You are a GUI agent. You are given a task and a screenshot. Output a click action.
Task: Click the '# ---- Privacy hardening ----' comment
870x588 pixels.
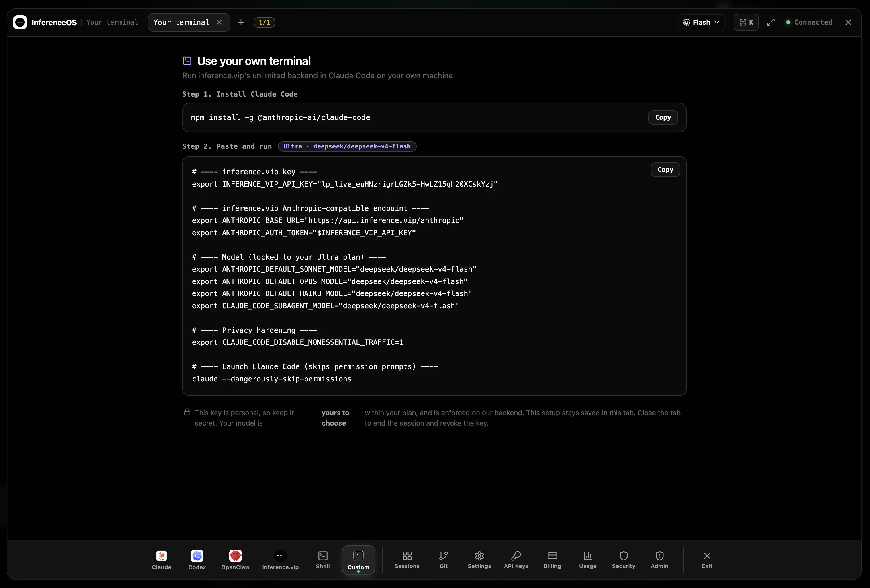click(254, 330)
